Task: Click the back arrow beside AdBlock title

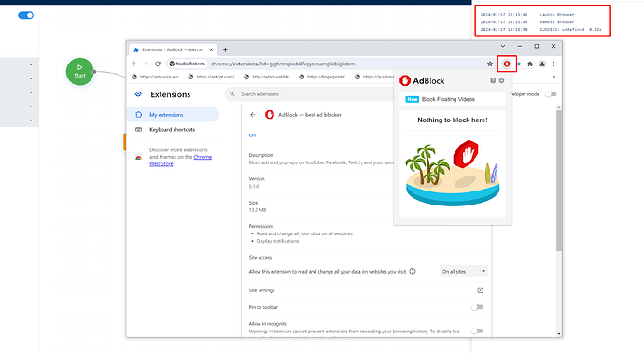Action: click(x=253, y=115)
